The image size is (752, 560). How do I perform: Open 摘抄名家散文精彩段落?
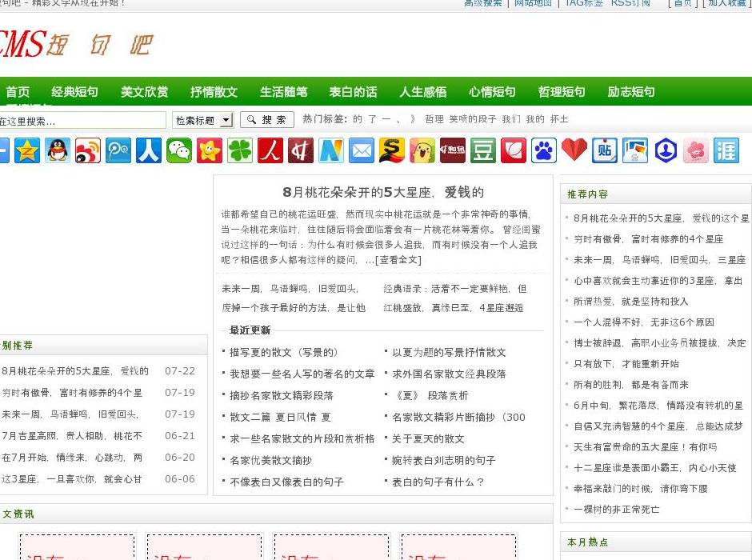(x=282, y=395)
